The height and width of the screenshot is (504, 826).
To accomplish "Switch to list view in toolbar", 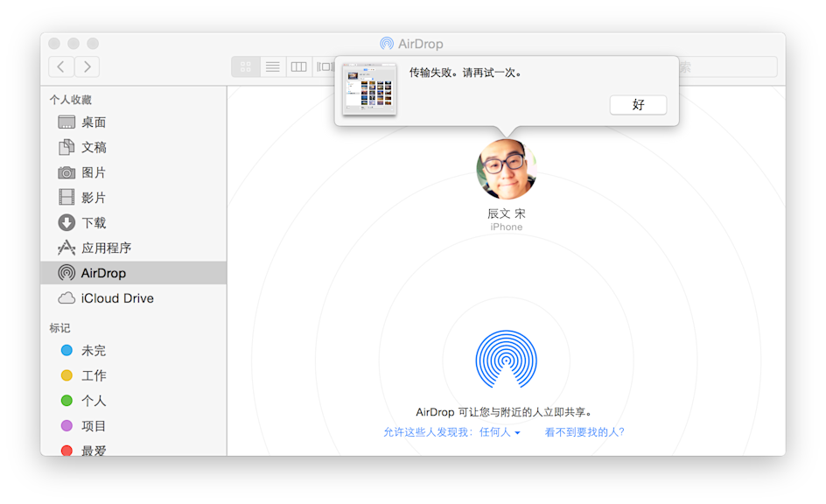I will coord(272,66).
